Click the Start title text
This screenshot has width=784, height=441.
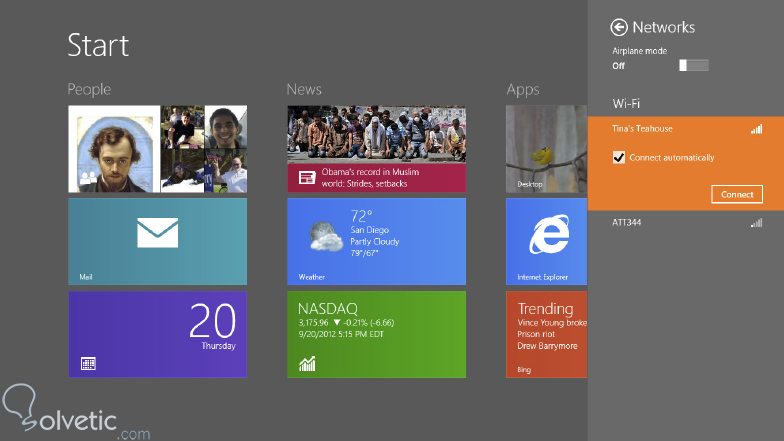[98, 46]
